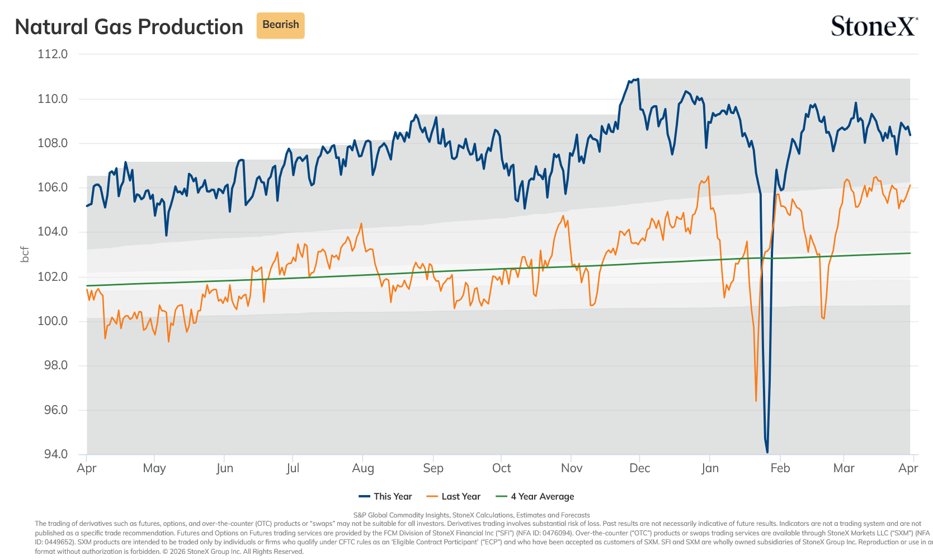Click the May label on the x-axis
This screenshot has height=560, width=933.
[x=154, y=468]
